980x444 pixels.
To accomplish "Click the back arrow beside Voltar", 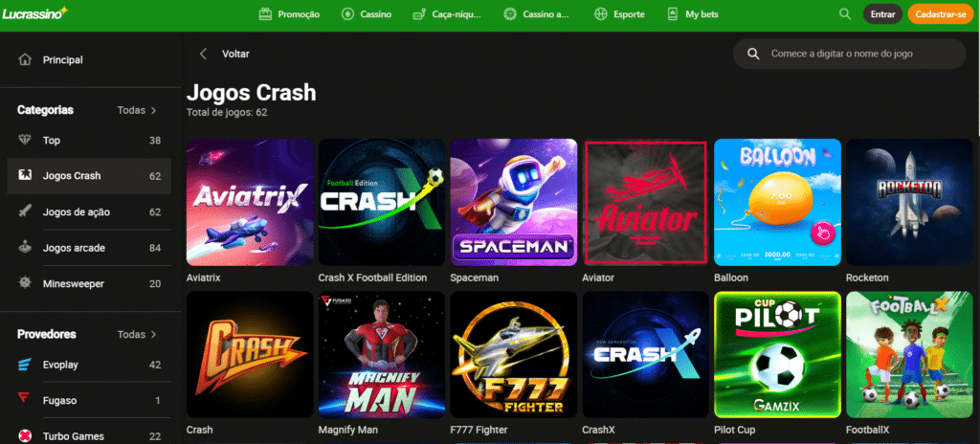I will click(x=203, y=54).
